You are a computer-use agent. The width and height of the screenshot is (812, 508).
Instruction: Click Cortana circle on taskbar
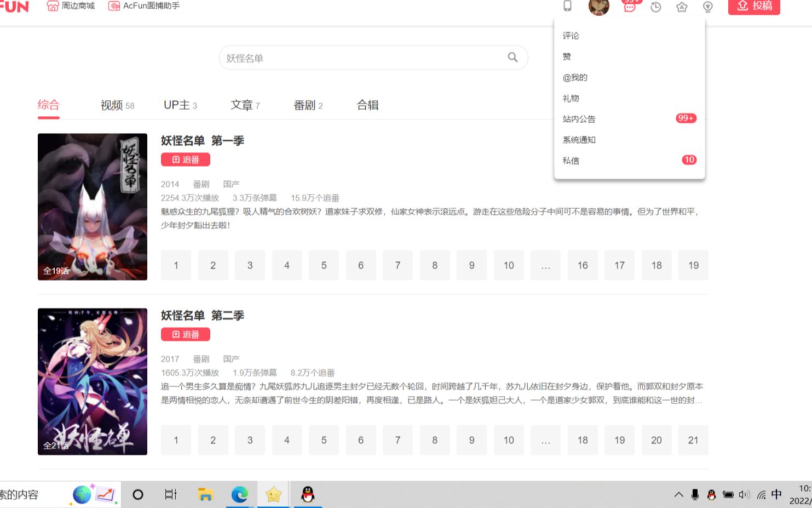tap(138, 495)
